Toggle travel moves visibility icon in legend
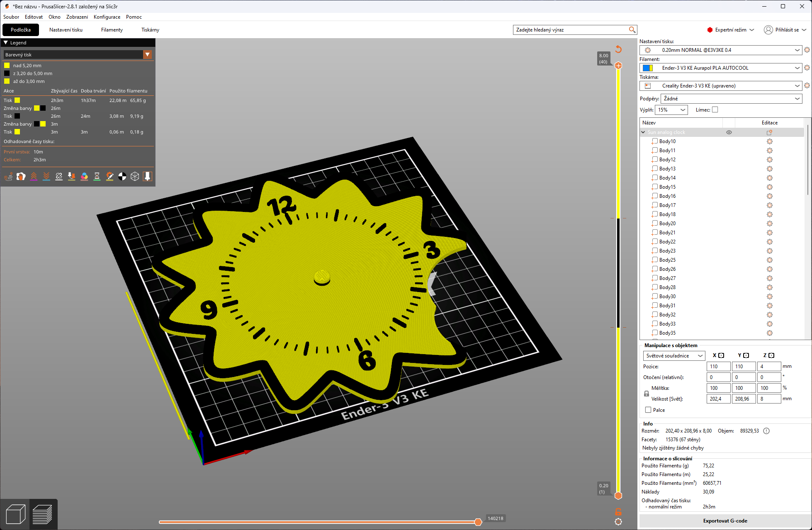Viewport: 812px width, 530px height. pyautogui.click(x=8, y=177)
